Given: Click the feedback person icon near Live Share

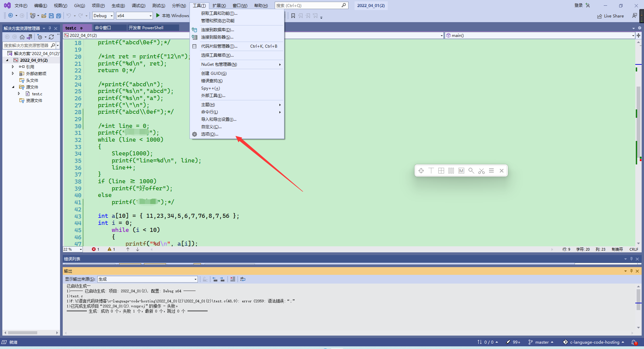Looking at the screenshot, I should pos(634,16).
